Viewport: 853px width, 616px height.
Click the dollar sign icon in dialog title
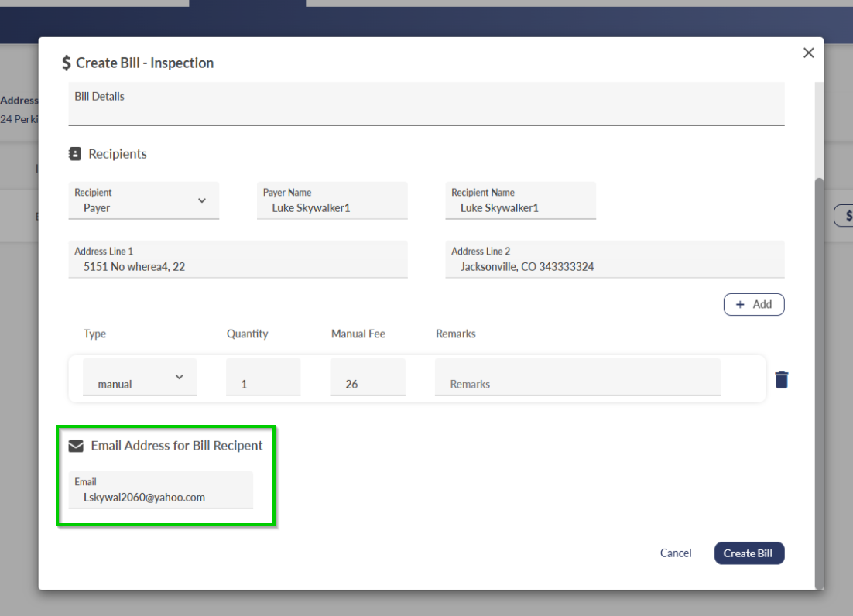[x=67, y=63]
